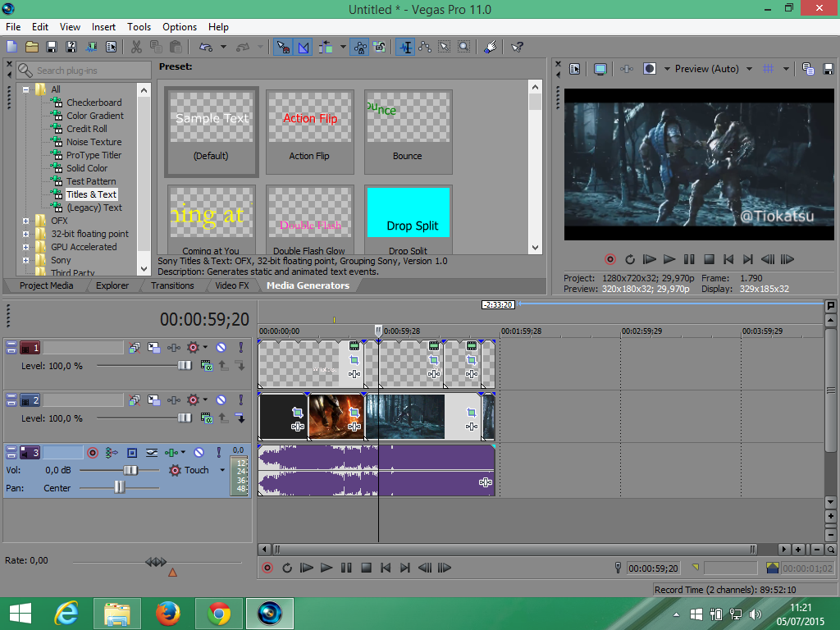Select Checkerboard in generator list
840x630 pixels.
tap(94, 103)
